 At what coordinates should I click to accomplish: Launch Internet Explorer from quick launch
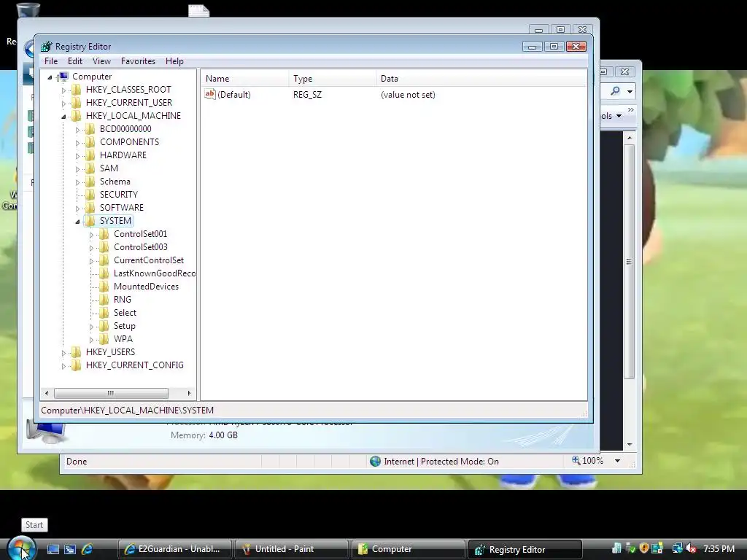coord(88,549)
